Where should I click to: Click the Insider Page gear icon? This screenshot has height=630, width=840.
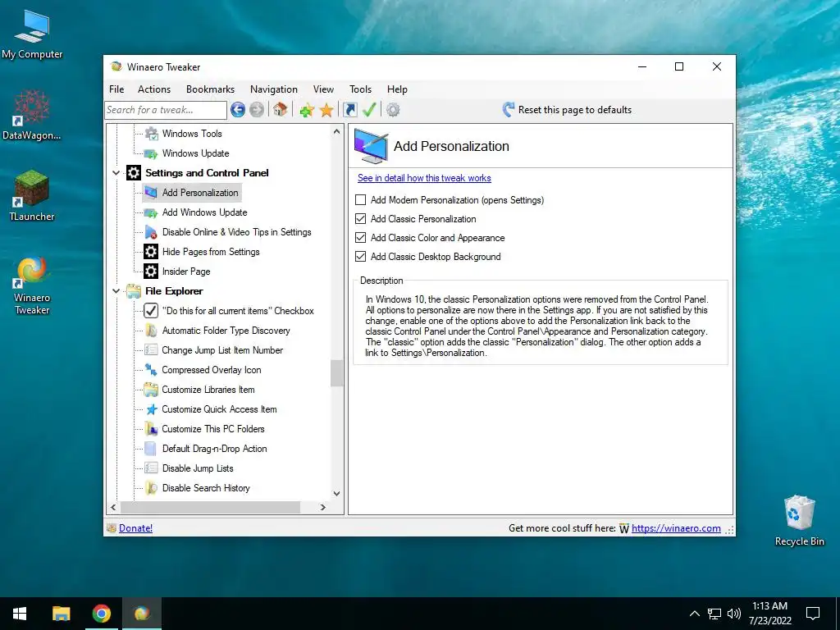(x=151, y=272)
